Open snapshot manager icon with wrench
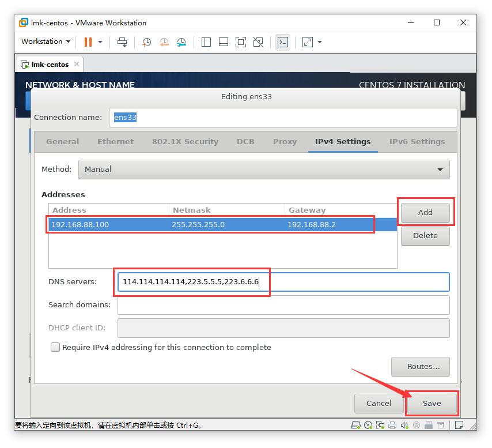 [181, 42]
